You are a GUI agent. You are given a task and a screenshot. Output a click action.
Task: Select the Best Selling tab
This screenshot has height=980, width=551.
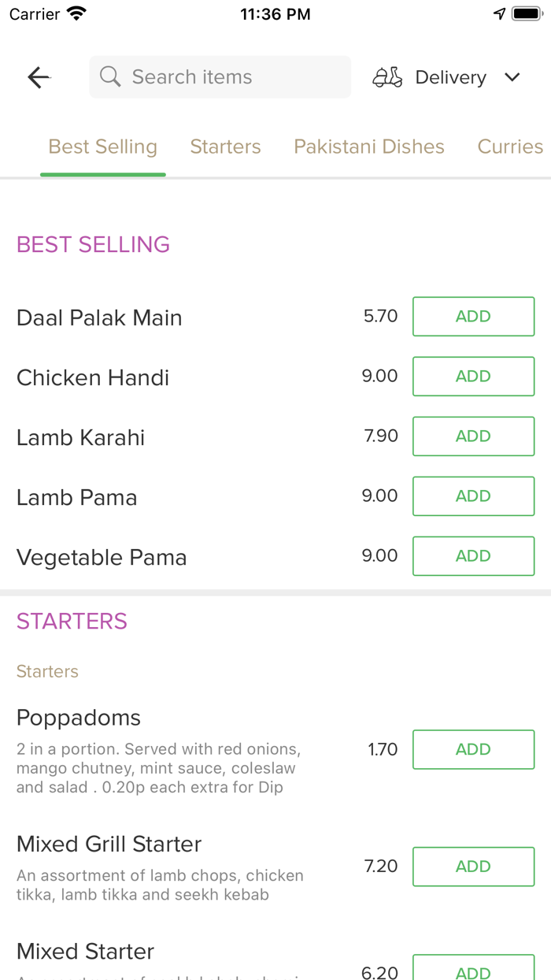(103, 147)
